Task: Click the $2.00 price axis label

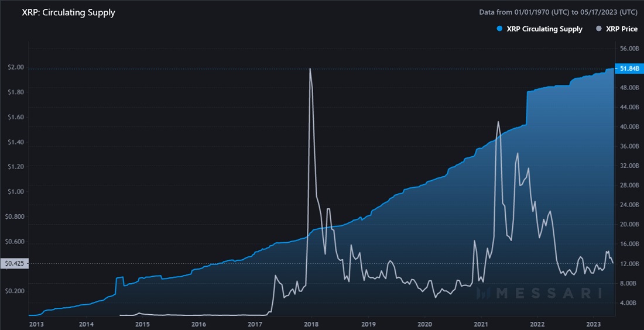Action: (16, 67)
